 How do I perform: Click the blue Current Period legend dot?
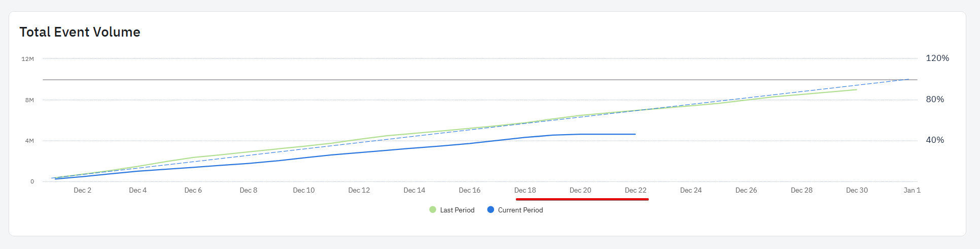491,210
